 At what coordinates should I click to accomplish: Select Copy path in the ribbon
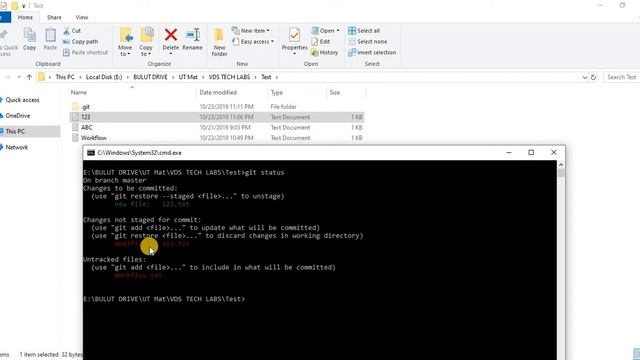(x=81, y=42)
